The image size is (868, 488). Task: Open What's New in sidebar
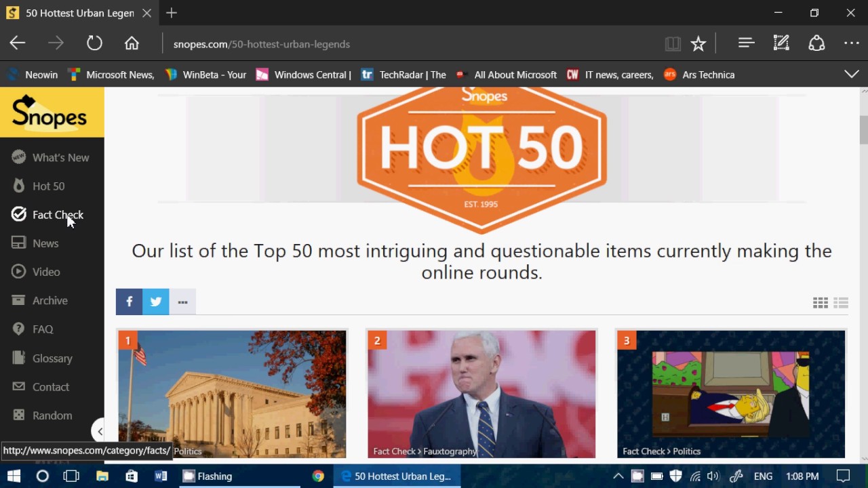52,157
